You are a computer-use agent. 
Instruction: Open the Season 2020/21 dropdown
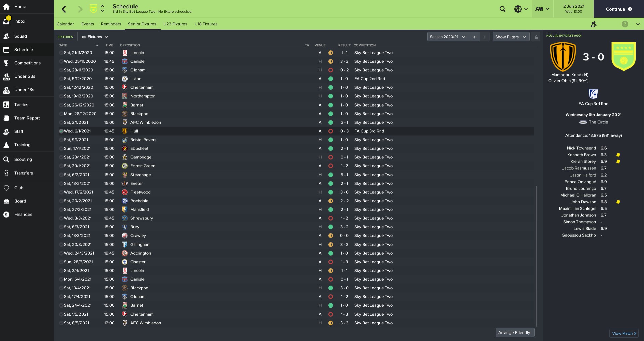click(x=447, y=37)
